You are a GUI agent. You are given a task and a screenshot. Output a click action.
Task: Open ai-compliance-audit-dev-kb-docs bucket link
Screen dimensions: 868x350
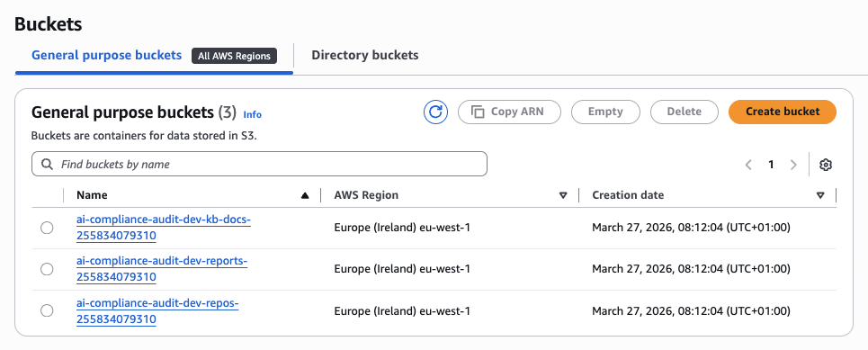tap(164, 228)
